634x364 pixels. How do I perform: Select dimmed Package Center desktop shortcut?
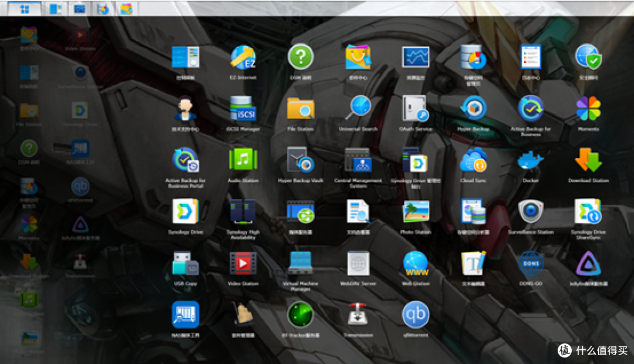pyautogui.click(x=29, y=36)
